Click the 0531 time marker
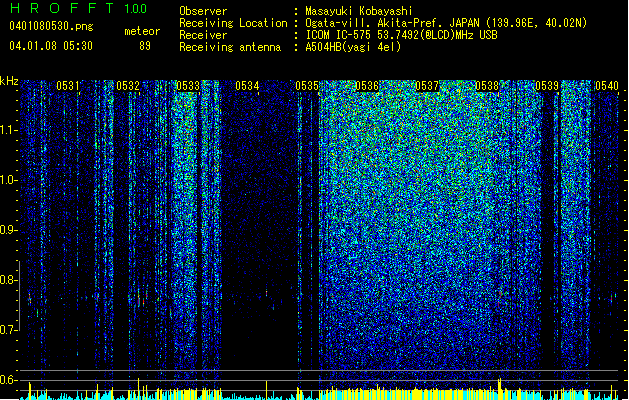Image resolution: width=629 pixels, height=400 pixels. [x=68, y=86]
